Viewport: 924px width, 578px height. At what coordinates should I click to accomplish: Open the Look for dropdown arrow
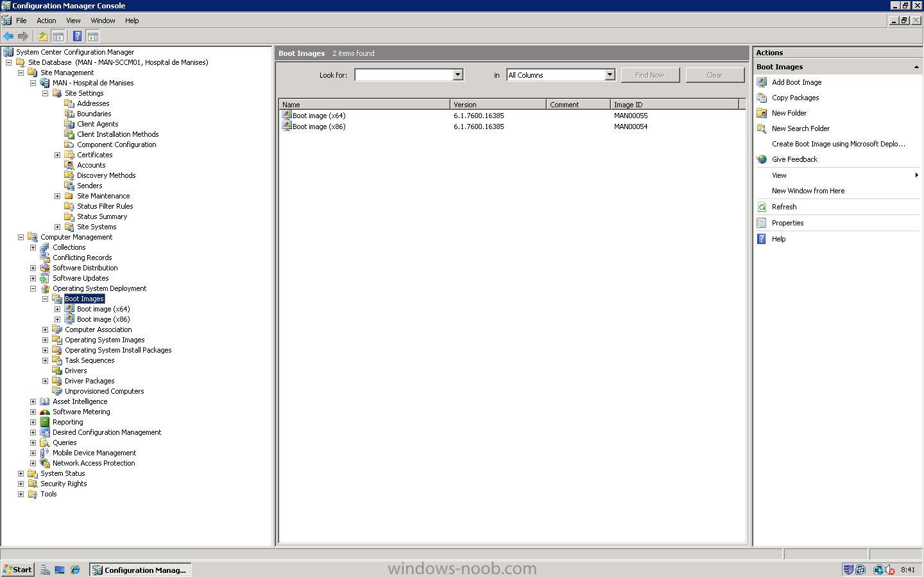pos(458,75)
